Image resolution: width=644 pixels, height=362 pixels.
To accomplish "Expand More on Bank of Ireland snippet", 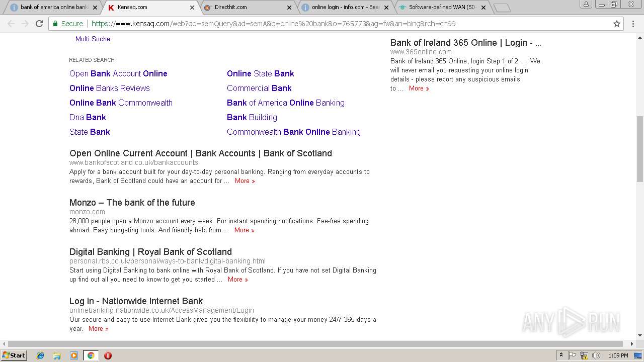I will coord(419,88).
